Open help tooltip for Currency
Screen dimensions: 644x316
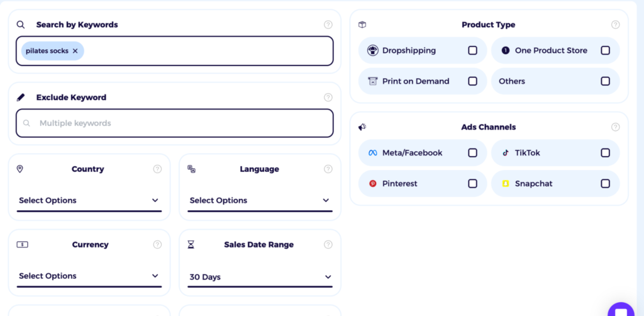point(157,244)
